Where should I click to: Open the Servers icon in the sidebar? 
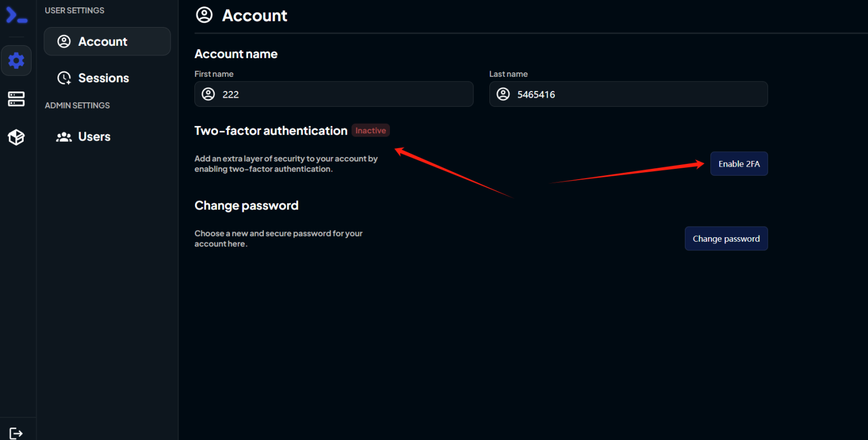click(x=16, y=99)
